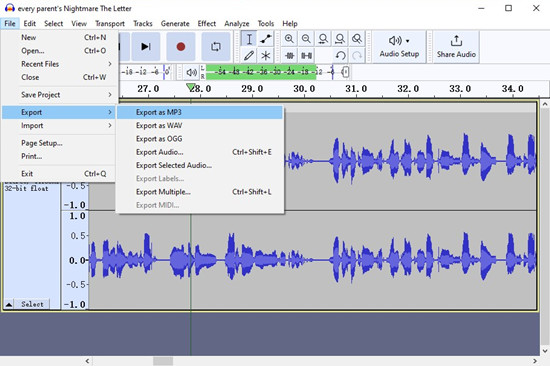Open the Edit menu

[x=29, y=24]
